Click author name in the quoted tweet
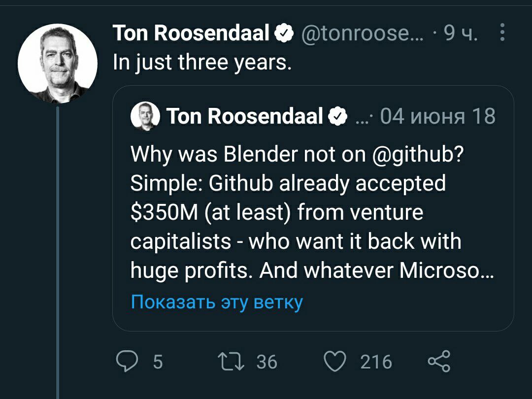The image size is (532, 399). 244,116
